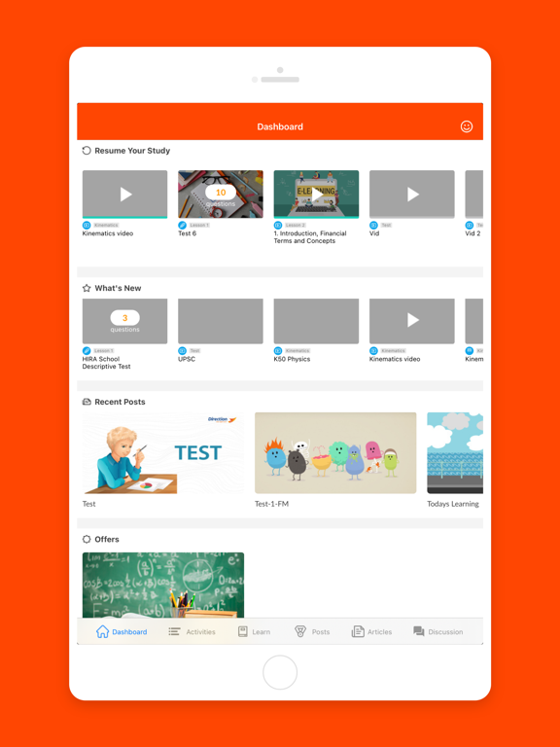Click the Test-1-FM caption

(x=271, y=504)
